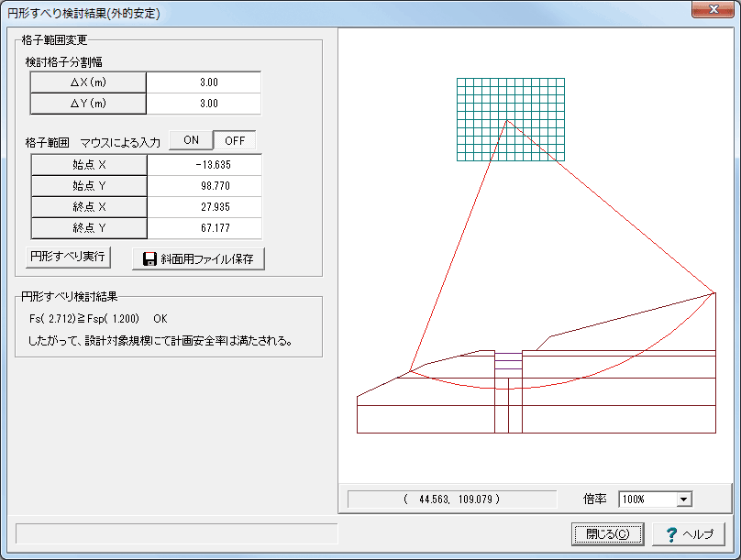Edit the ΔY (m) value field

pyautogui.click(x=204, y=104)
